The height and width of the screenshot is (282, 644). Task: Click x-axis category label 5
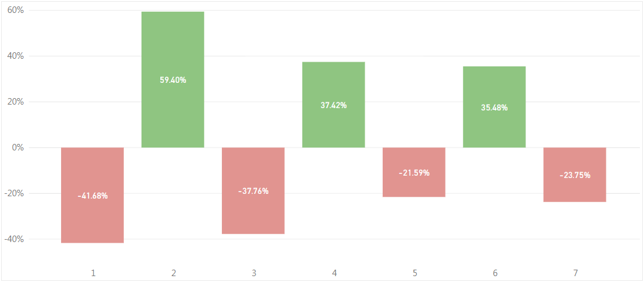tap(414, 273)
